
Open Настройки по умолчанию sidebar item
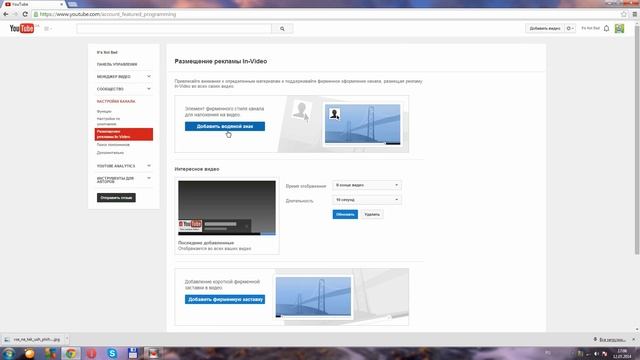(x=109, y=121)
